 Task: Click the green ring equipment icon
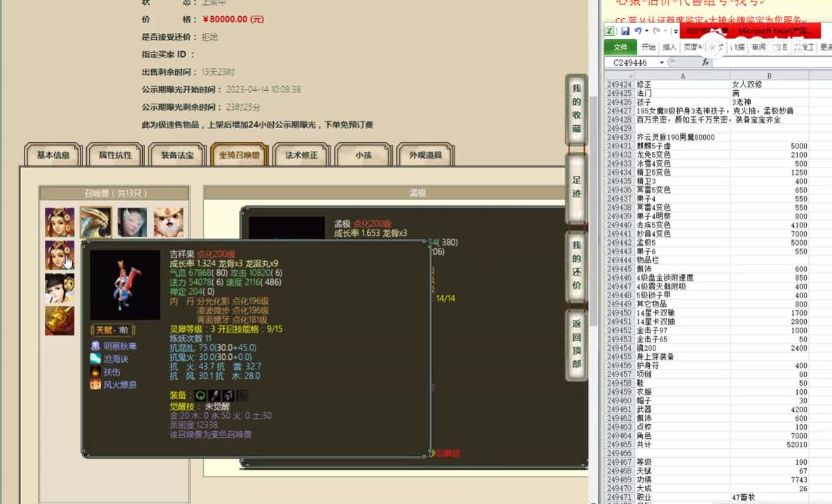click(200, 395)
